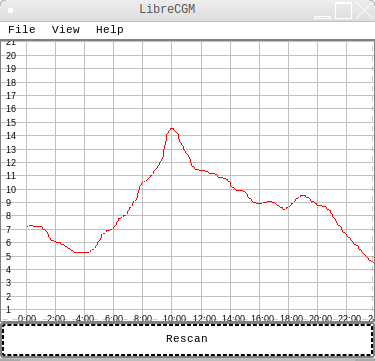This screenshot has height=361, width=375.
Task: Click the curve's low point near 4:00
Action: [x=82, y=252]
